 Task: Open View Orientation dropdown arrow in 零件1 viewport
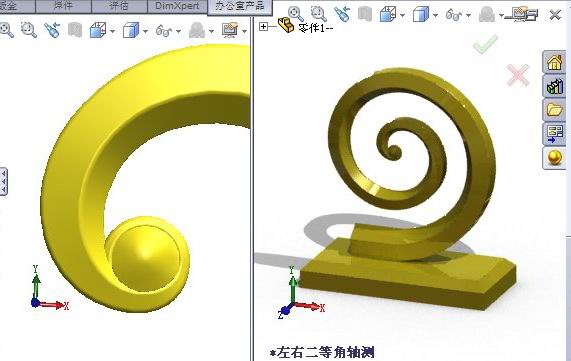(402, 15)
